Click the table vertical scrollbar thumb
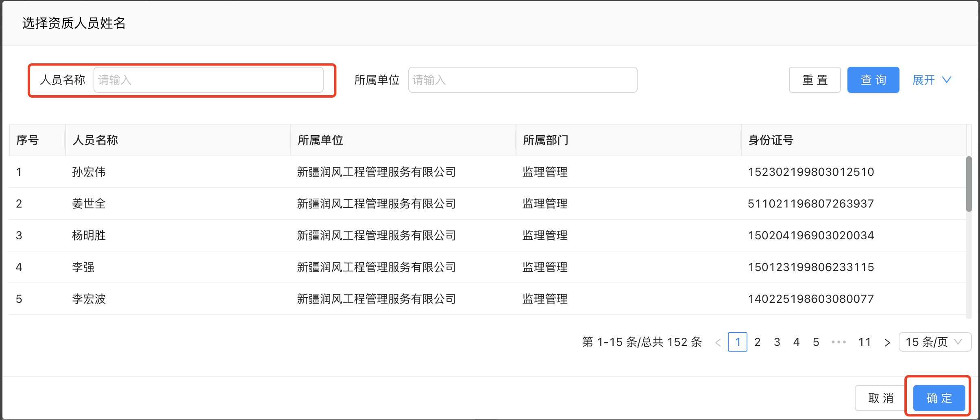Image resolution: width=980 pixels, height=420 pixels. (x=969, y=184)
